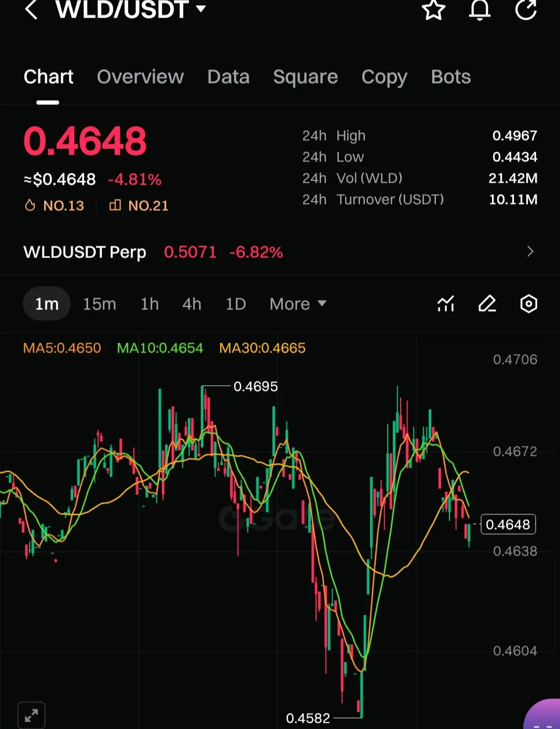The image size is (560, 729).
Task: Open the Square tab
Action: click(305, 77)
